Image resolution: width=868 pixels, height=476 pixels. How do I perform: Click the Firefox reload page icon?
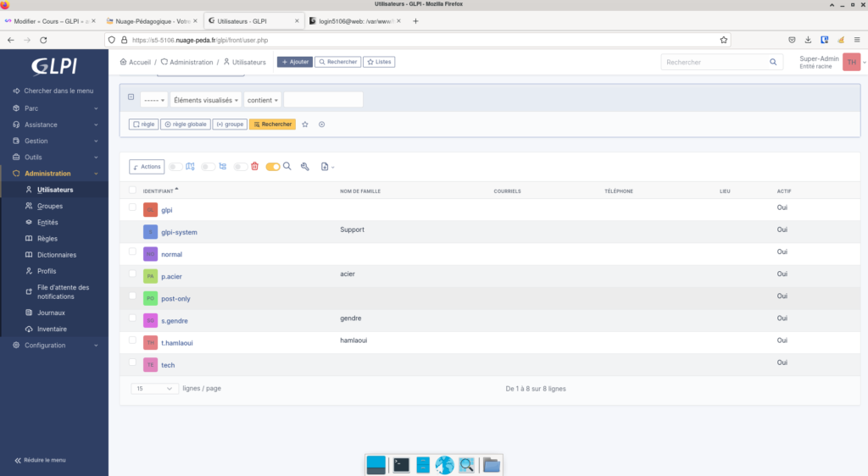pyautogui.click(x=43, y=40)
